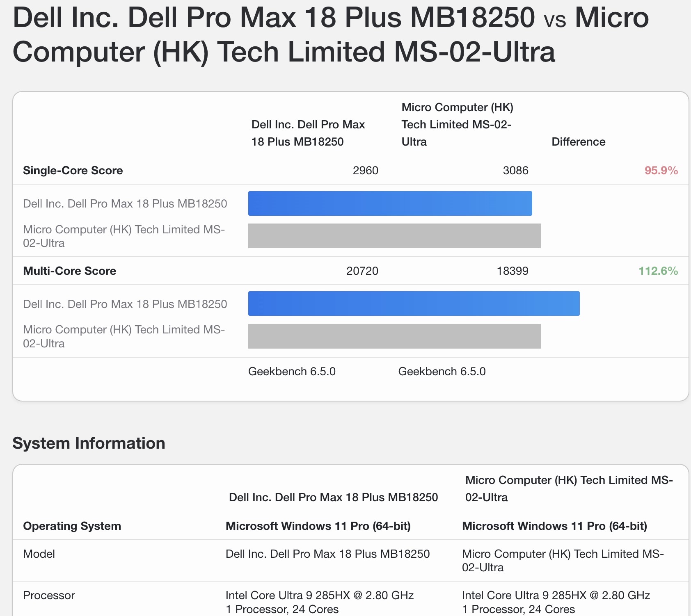Click the blue Dell multi-core score bar
691x616 pixels.
414,303
